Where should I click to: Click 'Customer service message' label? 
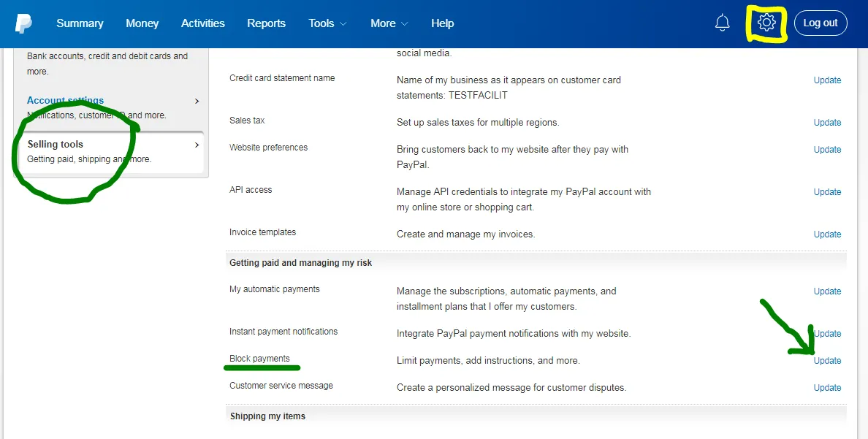click(x=281, y=385)
